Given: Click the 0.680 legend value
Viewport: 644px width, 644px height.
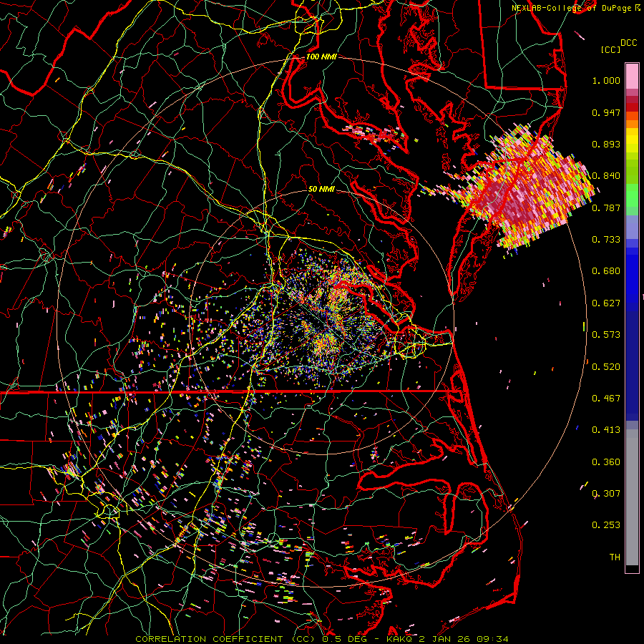Looking at the screenshot, I should pos(606,271).
